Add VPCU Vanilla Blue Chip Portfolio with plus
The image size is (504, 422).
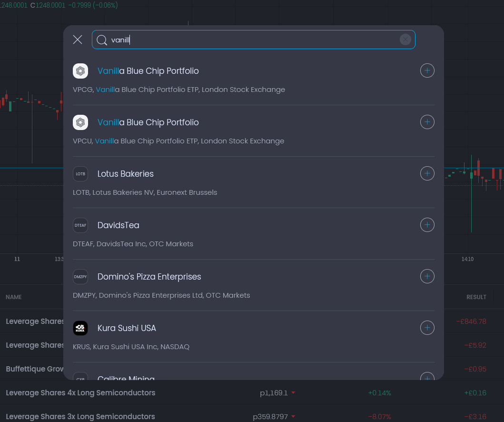427,122
